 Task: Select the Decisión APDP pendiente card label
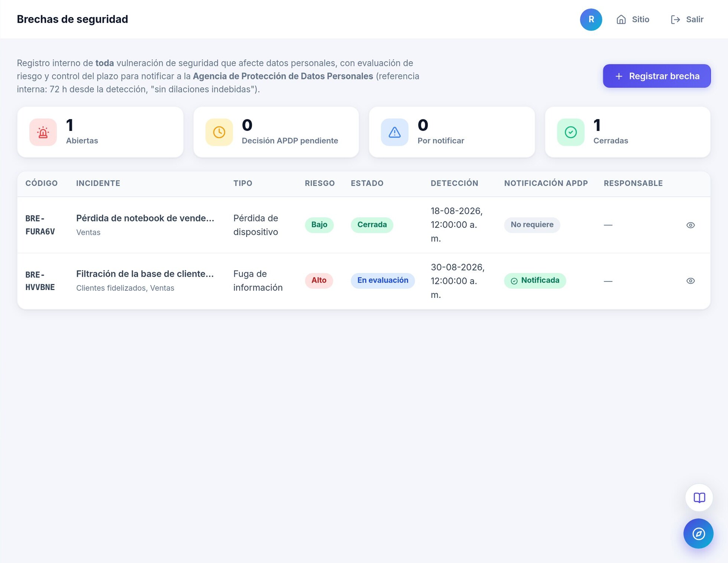290,141
